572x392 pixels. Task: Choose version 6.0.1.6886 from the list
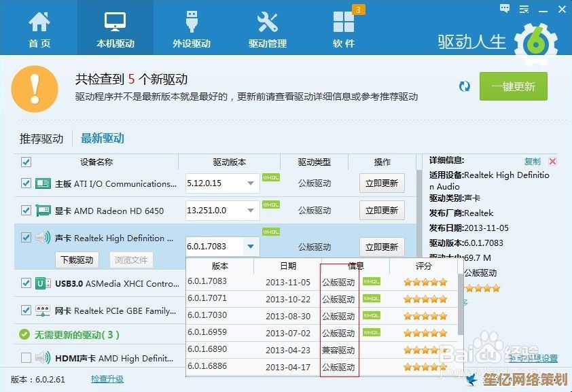point(207,366)
